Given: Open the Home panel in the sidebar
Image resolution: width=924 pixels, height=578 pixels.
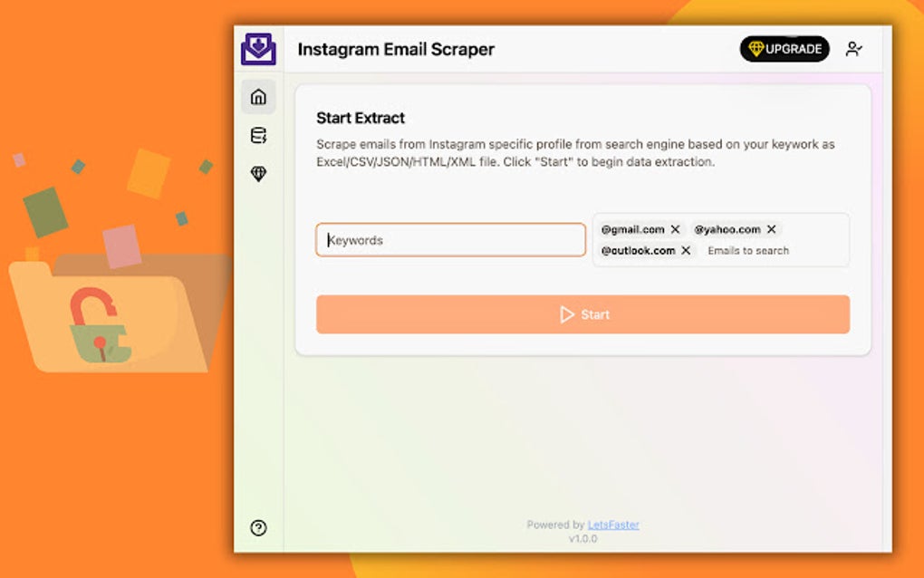Looking at the screenshot, I should coord(259,97).
